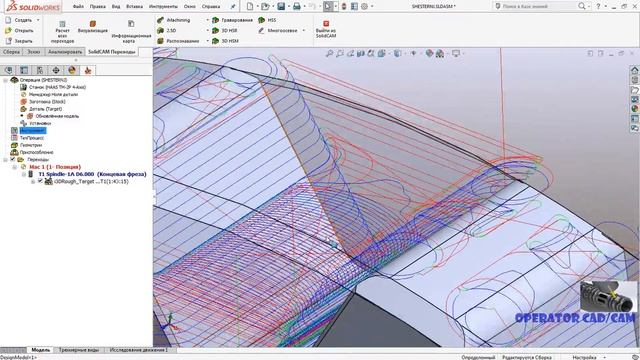This screenshot has height=360, width=640.
Task: Click the Knowledge base search field
Action: click(x=535, y=6)
